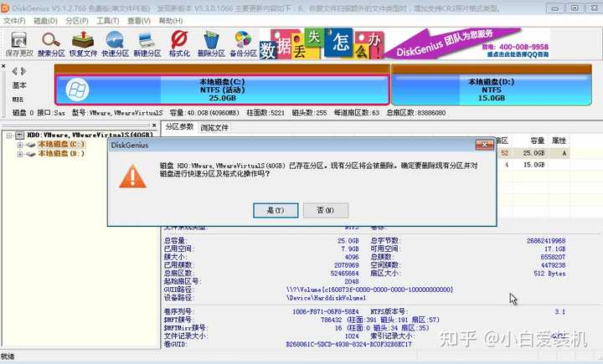This screenshot has height=364, width=603.
Task: Select HD0:VMware,VMwareVirtualS(40GB) in tree
Action: [x=90, y=135]
